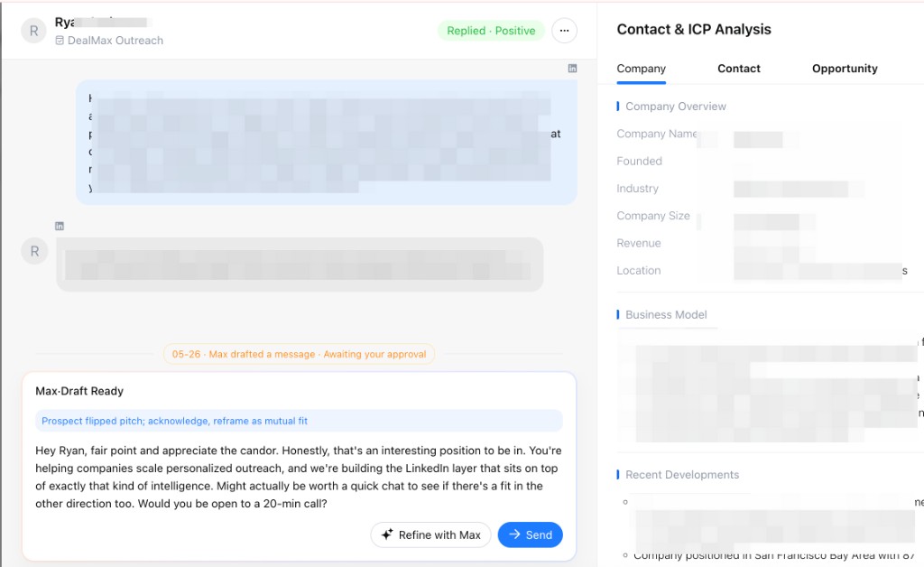Click the R avatar in the conversation header

point(33,31)
